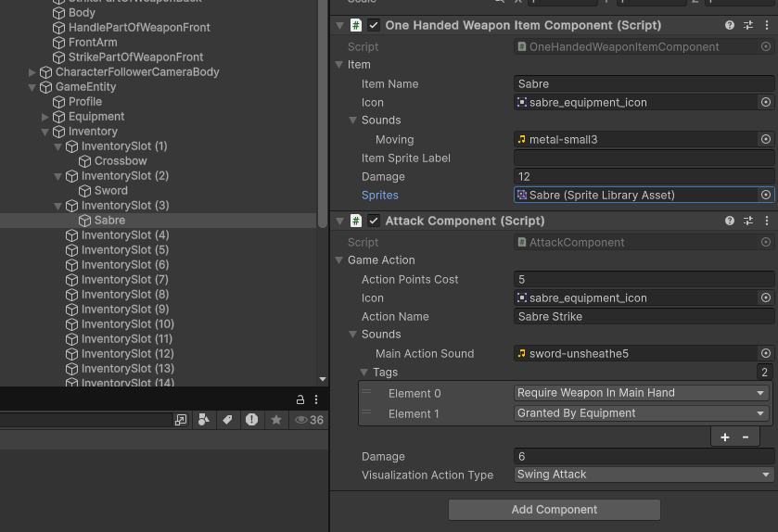Open Element 0 tag dropdown
The width and height of the screenshot is (778, 532).
pyautogui.click(x=641, y=393)
